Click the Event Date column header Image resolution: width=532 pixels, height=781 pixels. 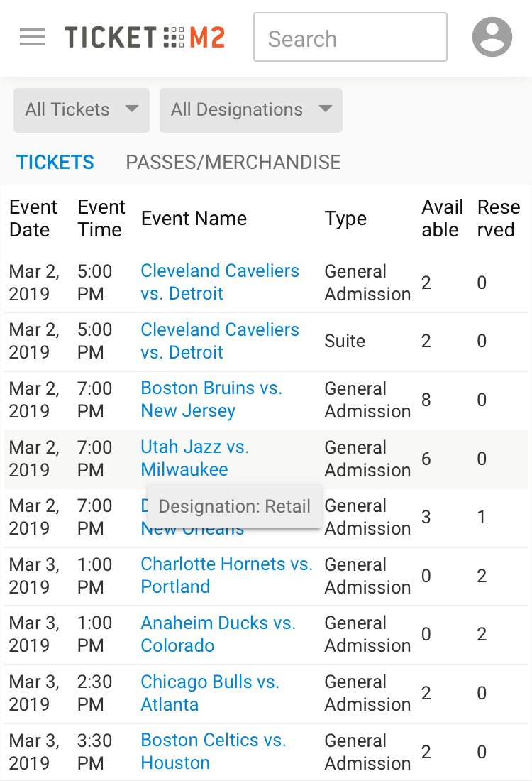tap(33, 219)
